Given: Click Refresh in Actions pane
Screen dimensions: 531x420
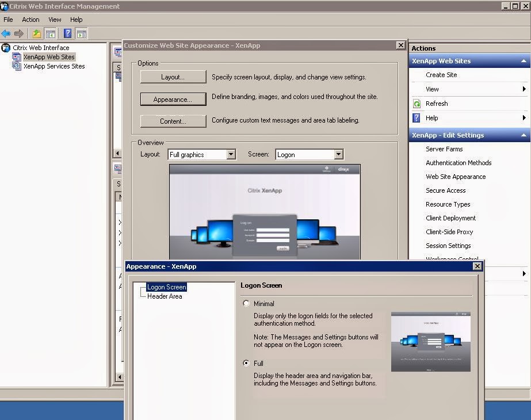Looking at the screenshot, I should tap(437, 104).
